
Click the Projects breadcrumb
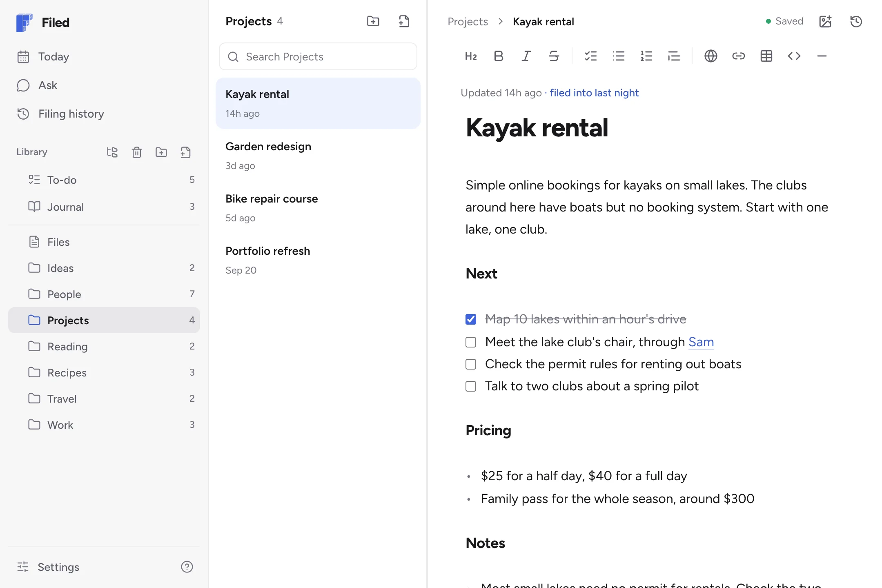[x=468, y=22]
